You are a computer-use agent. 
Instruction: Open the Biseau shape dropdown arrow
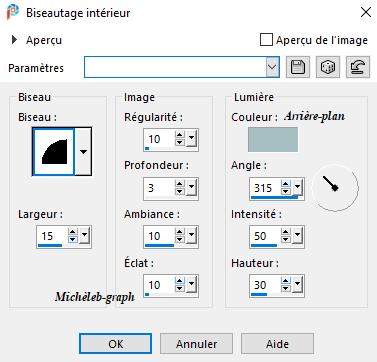coord(83,152)
